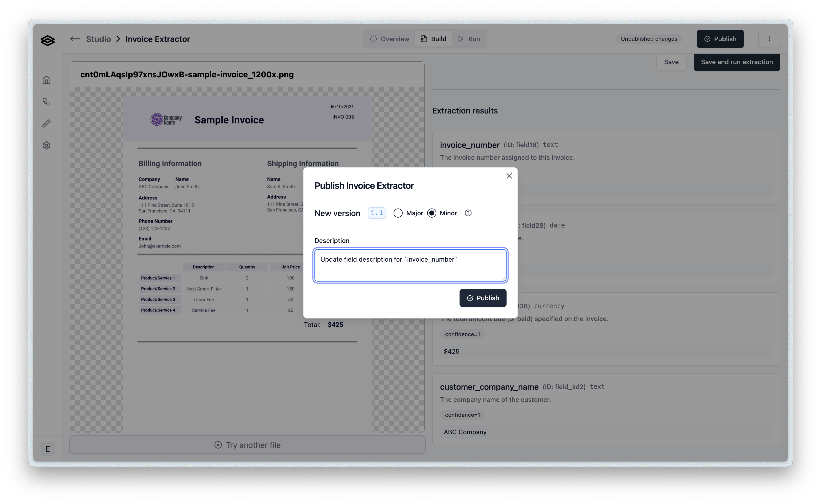Select the Build tab

coord(433,39)
